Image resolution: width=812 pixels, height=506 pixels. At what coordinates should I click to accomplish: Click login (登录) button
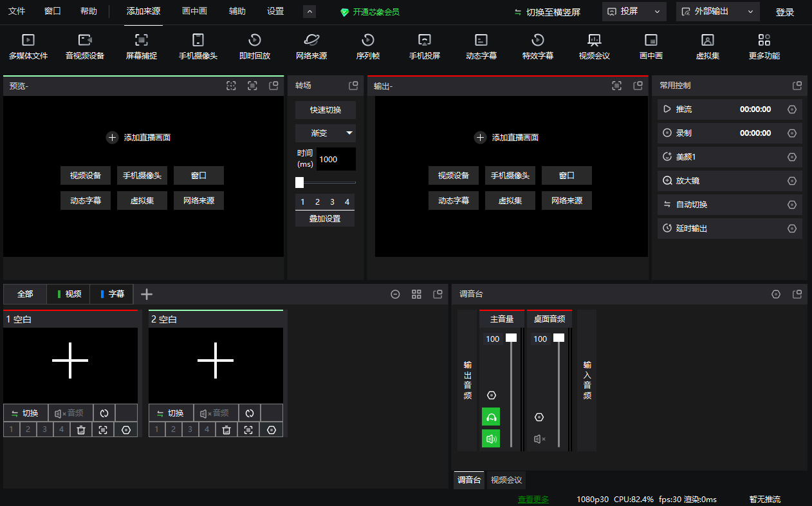click(785, 12)
